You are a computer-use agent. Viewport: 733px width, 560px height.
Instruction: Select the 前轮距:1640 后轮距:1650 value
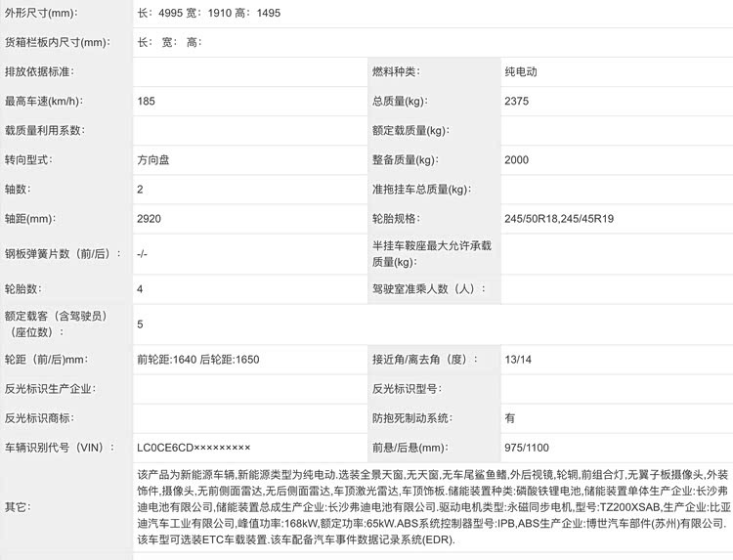198,359
